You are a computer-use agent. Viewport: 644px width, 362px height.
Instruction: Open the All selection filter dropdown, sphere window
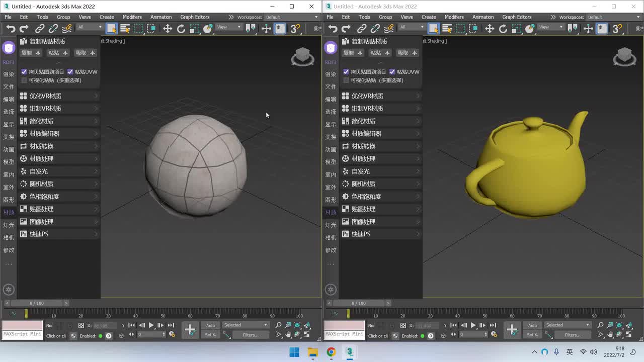(x=90, y=27)
